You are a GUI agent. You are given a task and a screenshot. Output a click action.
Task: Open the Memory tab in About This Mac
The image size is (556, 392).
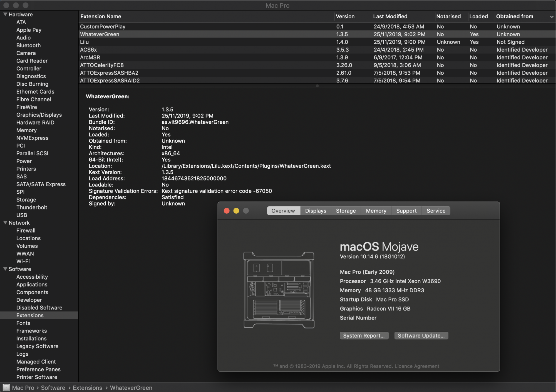click(x=376, y=211)
